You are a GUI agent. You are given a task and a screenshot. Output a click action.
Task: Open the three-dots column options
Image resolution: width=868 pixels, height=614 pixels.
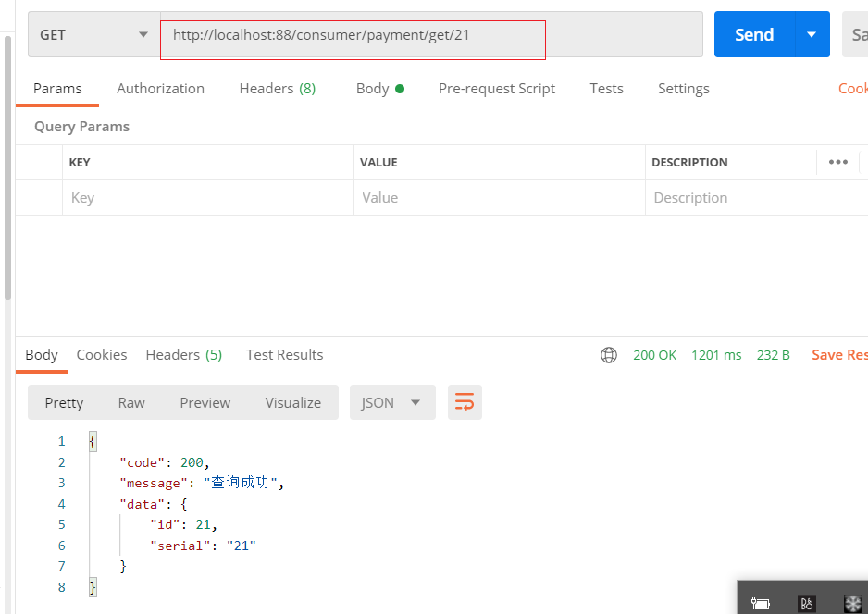(x=838, y=162)
